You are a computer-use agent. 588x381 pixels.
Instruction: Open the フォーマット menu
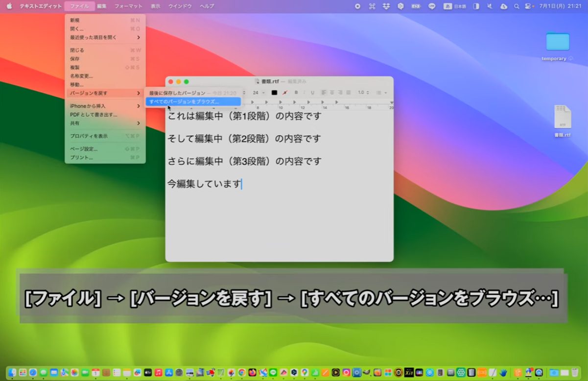coord(128,6)
